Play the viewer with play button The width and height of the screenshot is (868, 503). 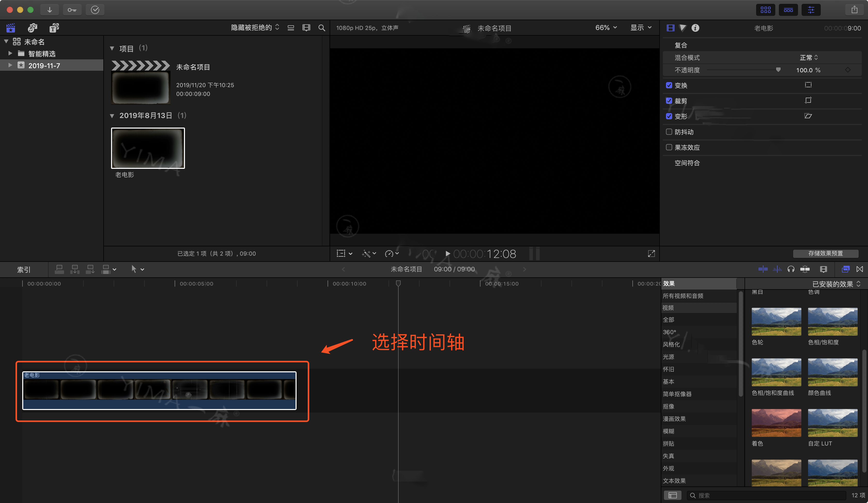[448, 254]
